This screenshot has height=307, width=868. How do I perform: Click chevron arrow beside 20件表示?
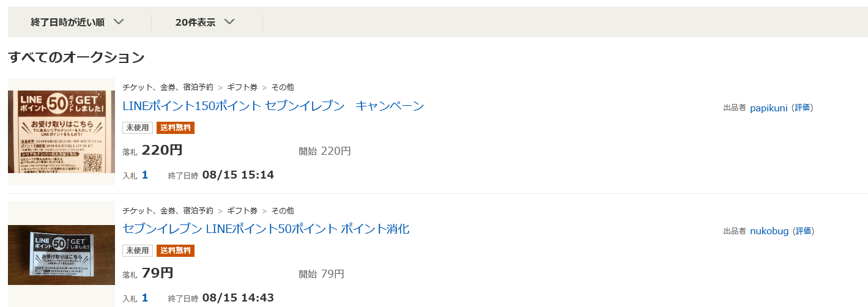point(229,22)
